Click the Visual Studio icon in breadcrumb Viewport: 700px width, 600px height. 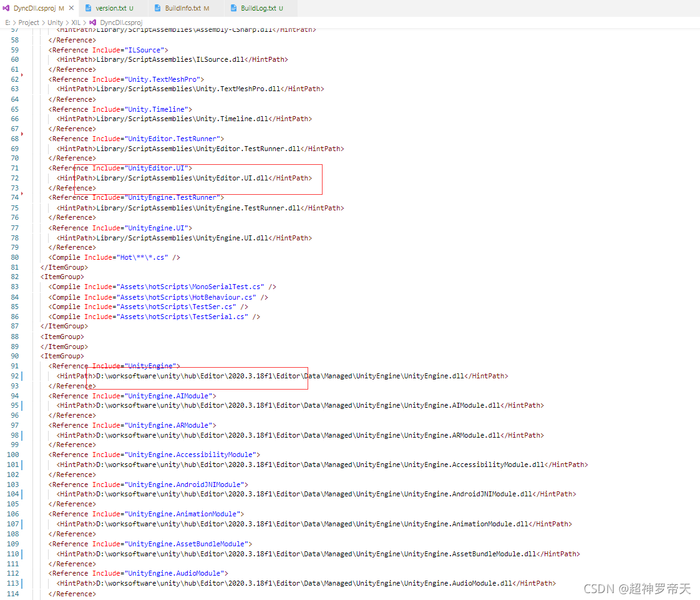click(x=92, y=22)
